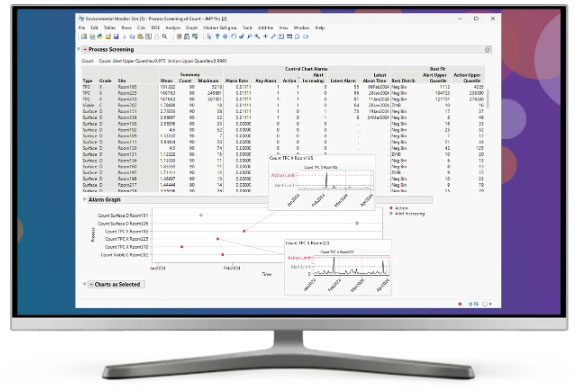This screenshot has width=584, height=388.
Task: Open the Process Screening red triangle menu
Action: point(85,50)
